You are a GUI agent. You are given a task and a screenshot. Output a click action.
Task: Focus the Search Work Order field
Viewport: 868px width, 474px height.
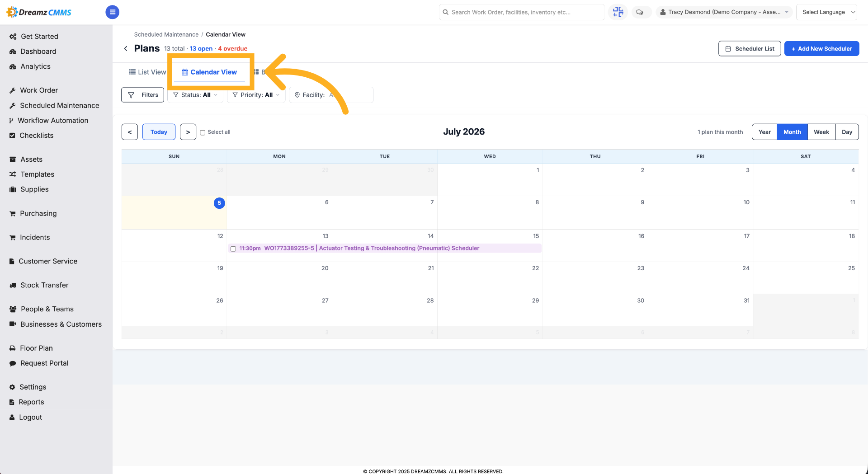coord(522,12)
